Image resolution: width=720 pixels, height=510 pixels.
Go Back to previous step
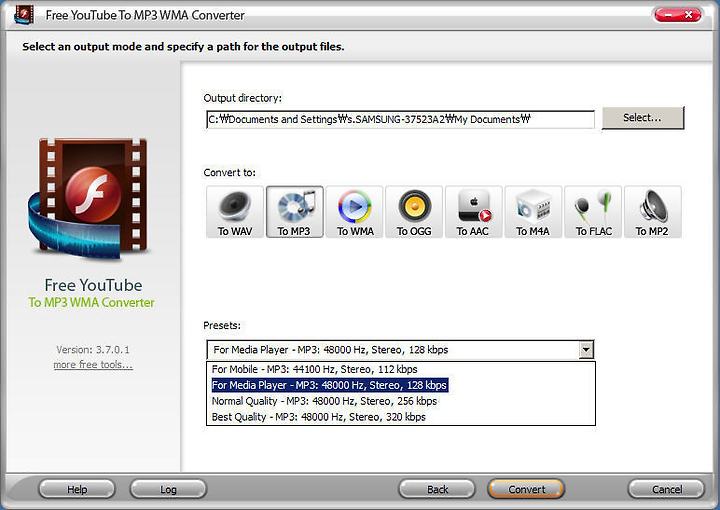pos(437,489)
